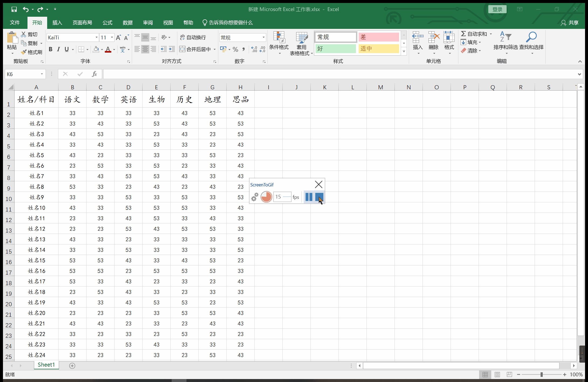Open the font name KaiTi dropdown

[96, 37]
